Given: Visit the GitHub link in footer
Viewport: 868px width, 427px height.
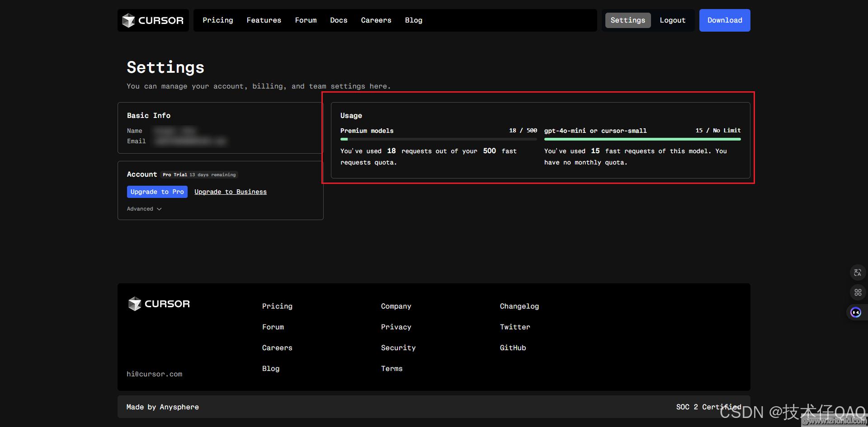Looking at the screenshot, I should click(513, 348).
